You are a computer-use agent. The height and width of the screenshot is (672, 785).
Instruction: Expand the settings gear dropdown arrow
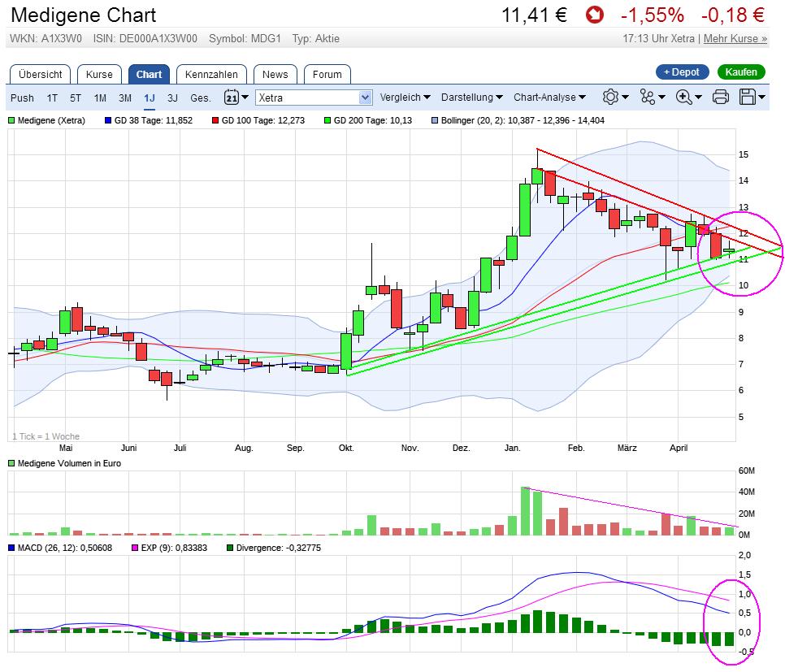[625, 97]
